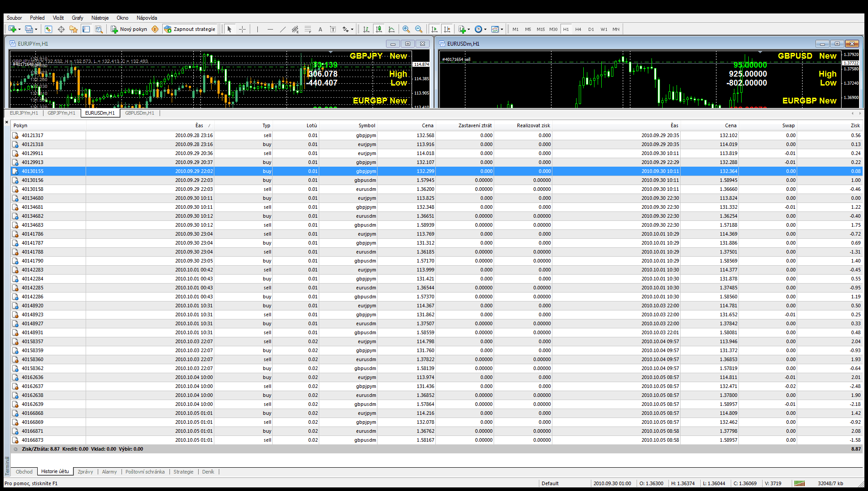Viewport: 868px width, 491px height.
Task: Toggle the Terminal panel icon
Action: (86, 29)
